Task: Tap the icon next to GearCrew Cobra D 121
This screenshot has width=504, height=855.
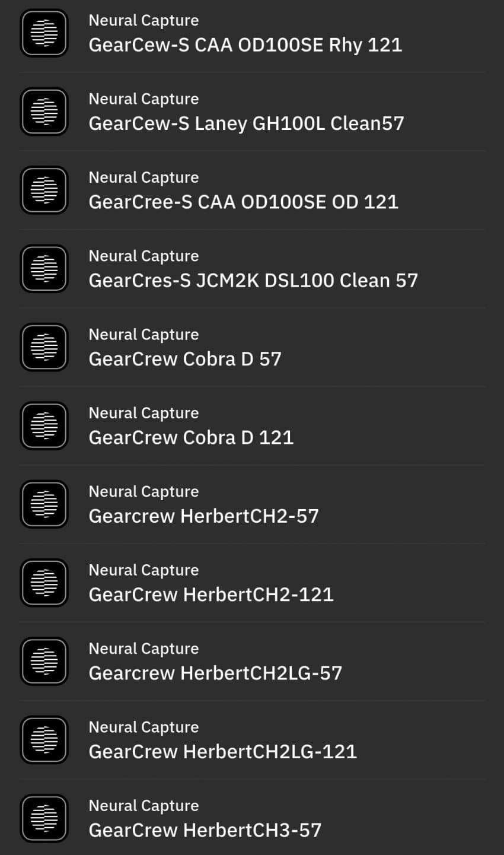Action: tap(44, 425)
